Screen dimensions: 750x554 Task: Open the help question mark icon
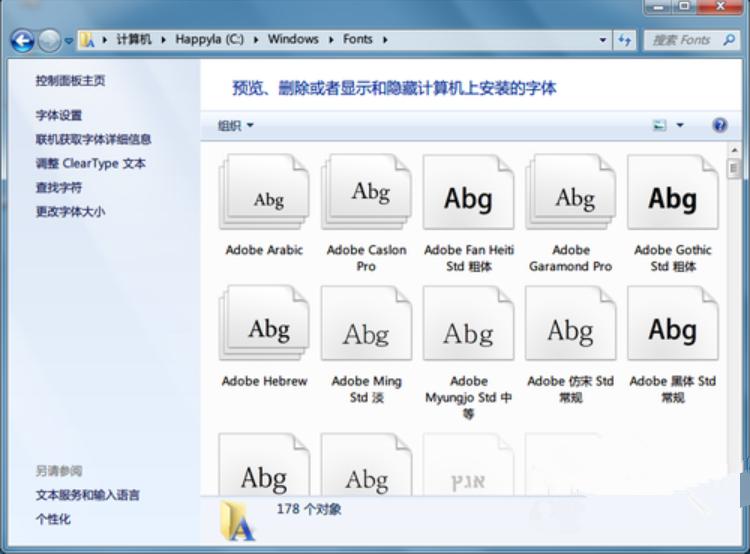719,125
